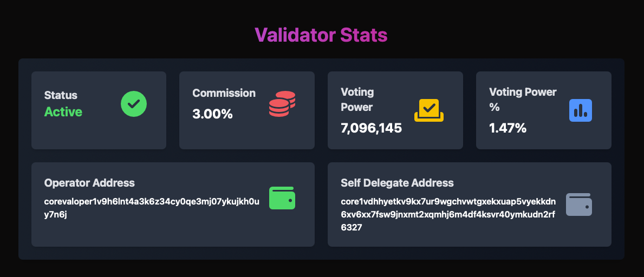Click the 1.47% voting power percentage
This screenshot has height=277, width=644.
[x=508, y=128]
